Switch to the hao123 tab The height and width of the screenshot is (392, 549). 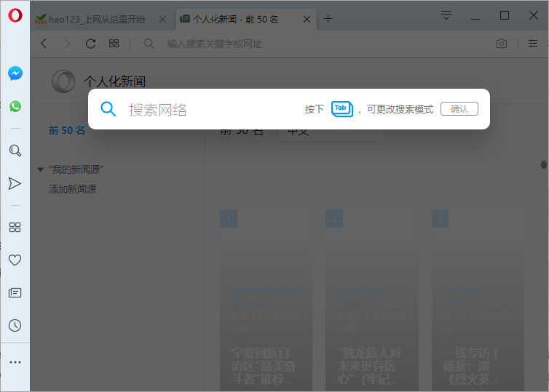coord(96,19)
